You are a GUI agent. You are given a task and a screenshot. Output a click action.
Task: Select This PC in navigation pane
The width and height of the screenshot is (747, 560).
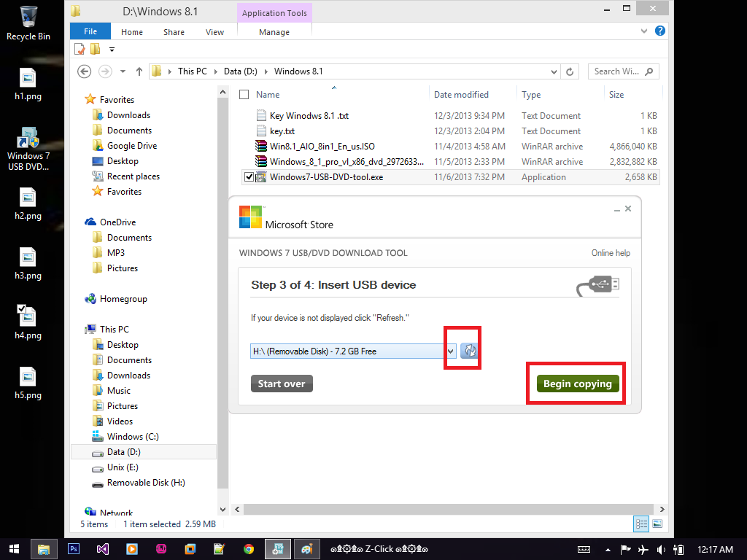coord(115,330)
